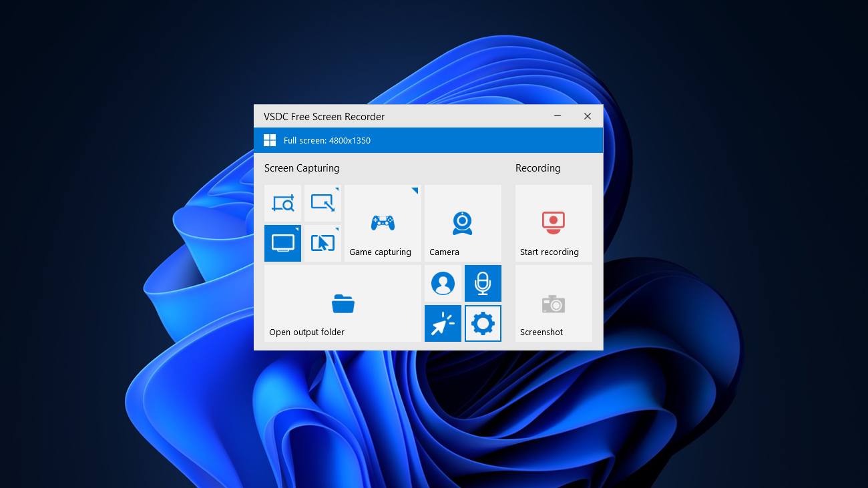Expand options on the Camera tile corner
Viewport: 868px width, 488px height.
tap(497, 191)
